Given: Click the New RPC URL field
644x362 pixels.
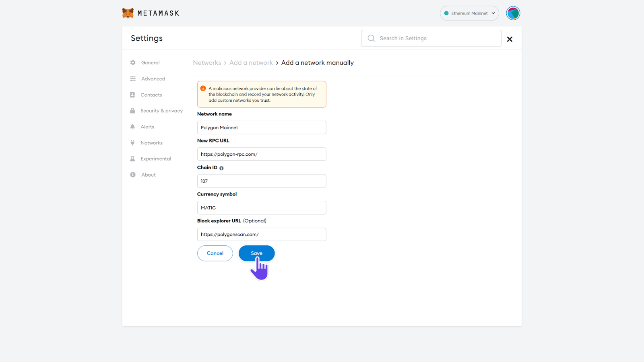Looking at the screenshot, I should pyautogui.click(x=262, y=154).
